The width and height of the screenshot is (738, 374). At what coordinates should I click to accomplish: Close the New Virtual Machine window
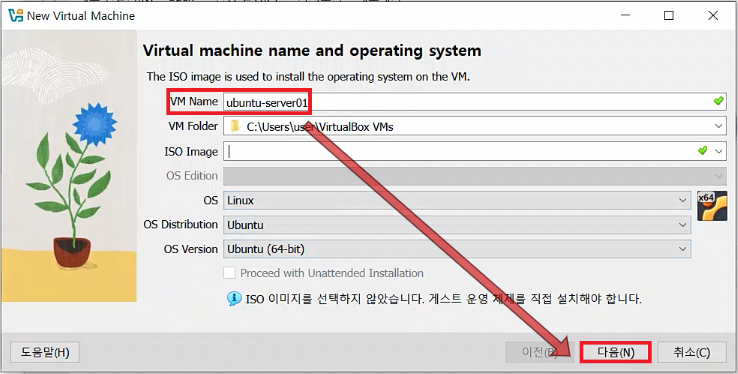tap(713, 16)
